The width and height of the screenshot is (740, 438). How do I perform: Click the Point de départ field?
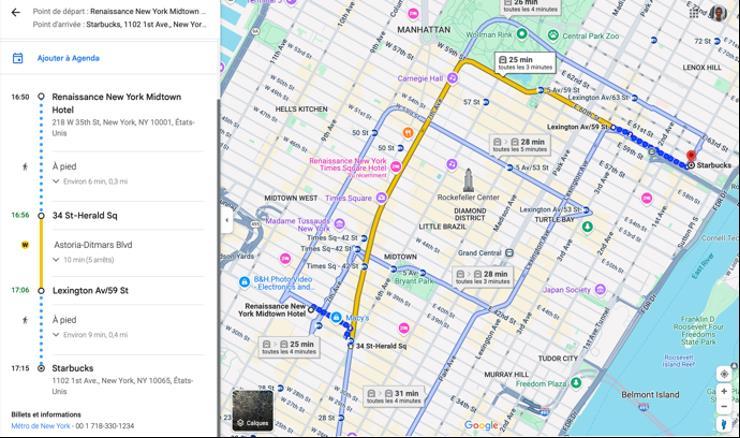(119, 11)
